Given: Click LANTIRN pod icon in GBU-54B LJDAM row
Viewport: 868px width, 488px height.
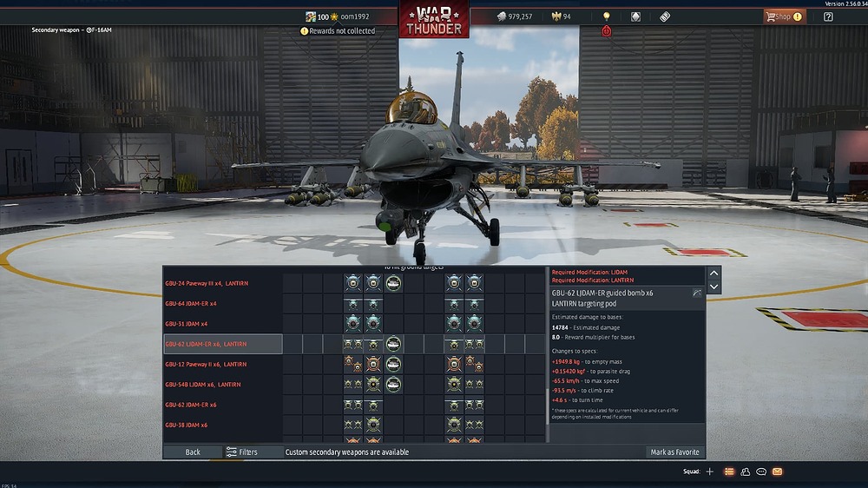Looking at the screenshot, I should tap(393, 385).
